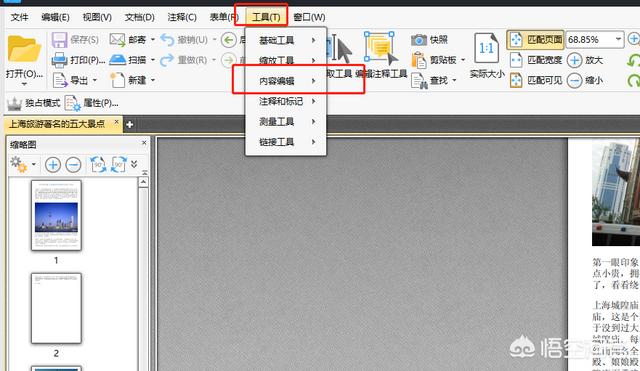Viewport: 640px width, 371px height.
Task: Click the Zoom In plus icon
Action: pyautogui.click(x=574, y=60)
